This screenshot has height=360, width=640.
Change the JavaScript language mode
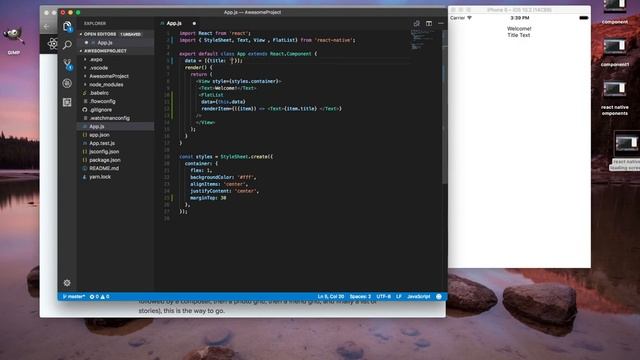[x=418, y=297]
